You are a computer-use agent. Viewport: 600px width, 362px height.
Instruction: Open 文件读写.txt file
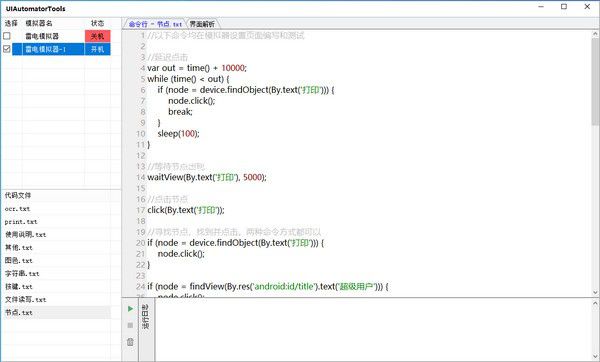point(25,300)
